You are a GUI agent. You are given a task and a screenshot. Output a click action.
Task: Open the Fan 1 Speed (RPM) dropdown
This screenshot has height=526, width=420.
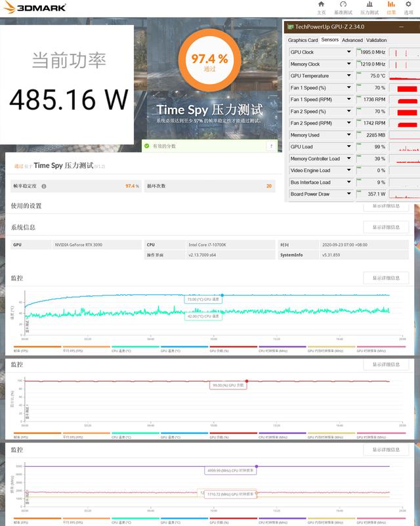[x=349, y=99]
